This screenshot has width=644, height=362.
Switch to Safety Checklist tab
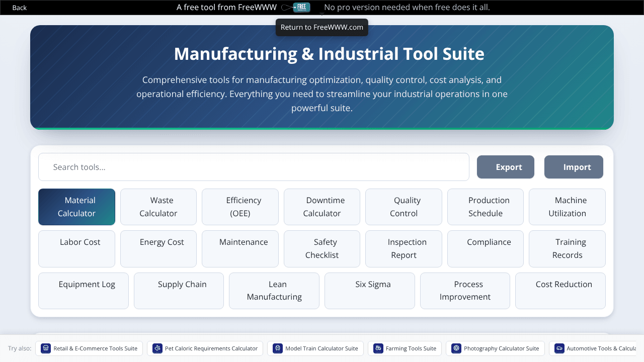tap(322, 249)
